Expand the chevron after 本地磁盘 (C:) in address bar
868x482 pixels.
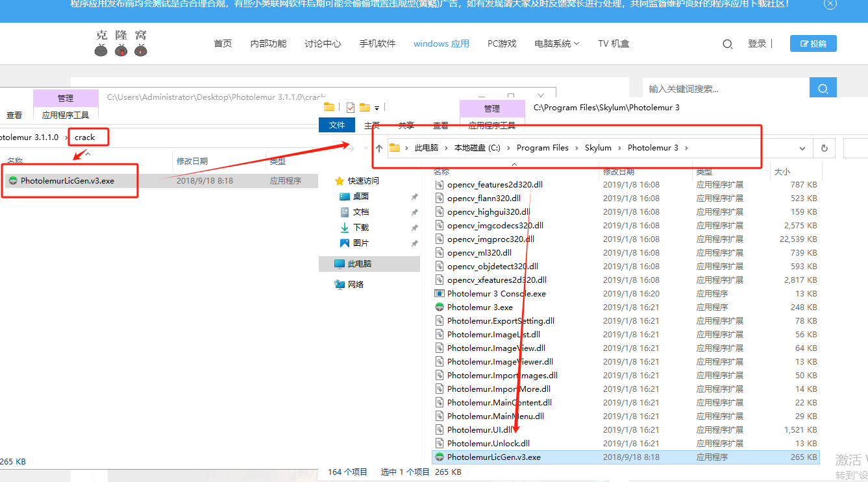[x=507, y=148]
